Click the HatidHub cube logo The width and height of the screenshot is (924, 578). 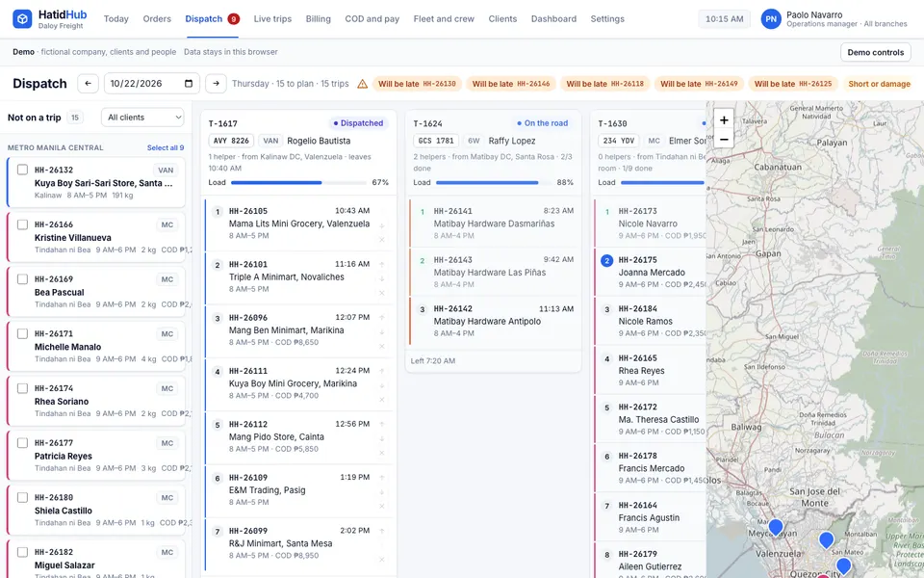[22, 19]
